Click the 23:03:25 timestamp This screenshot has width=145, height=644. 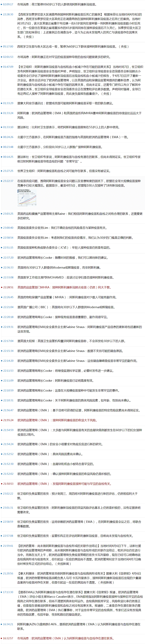tap(8, 214)
